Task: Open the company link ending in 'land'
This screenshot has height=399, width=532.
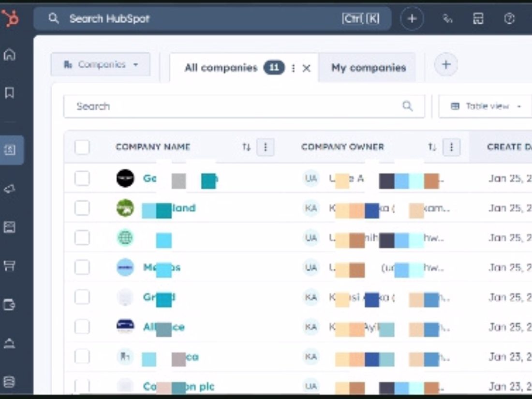Action: pos(169,208)
